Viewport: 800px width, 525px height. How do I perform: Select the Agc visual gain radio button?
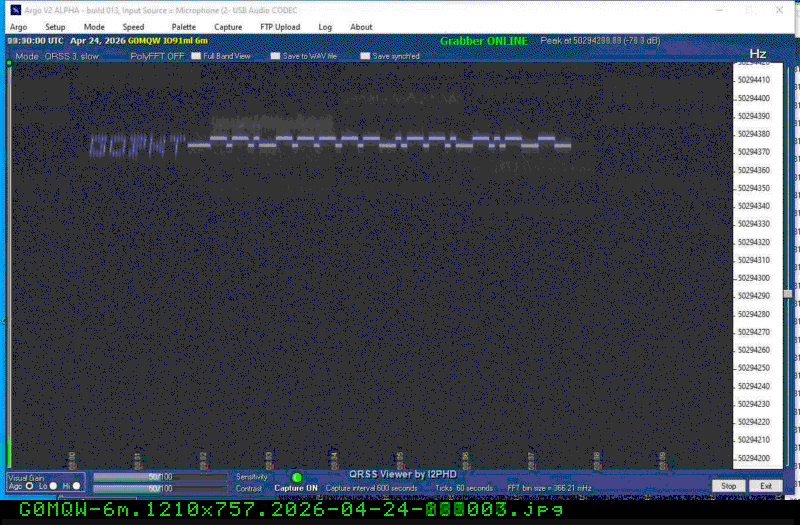coord(29,486)
